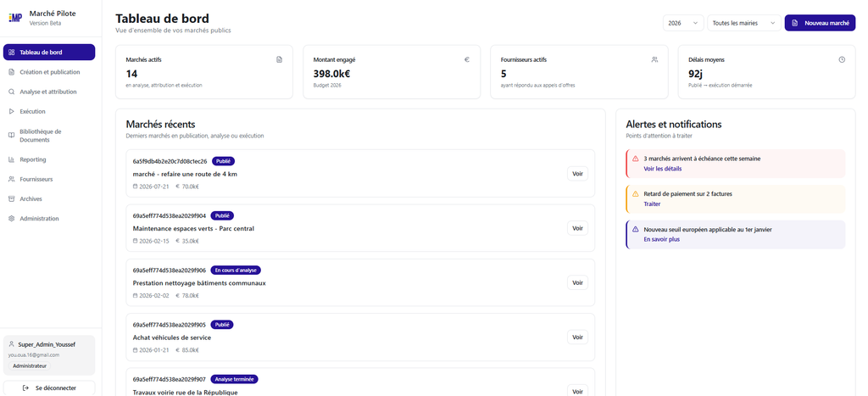Open Création et publication menu
The image size is (868, 396).
pos(49,72)
